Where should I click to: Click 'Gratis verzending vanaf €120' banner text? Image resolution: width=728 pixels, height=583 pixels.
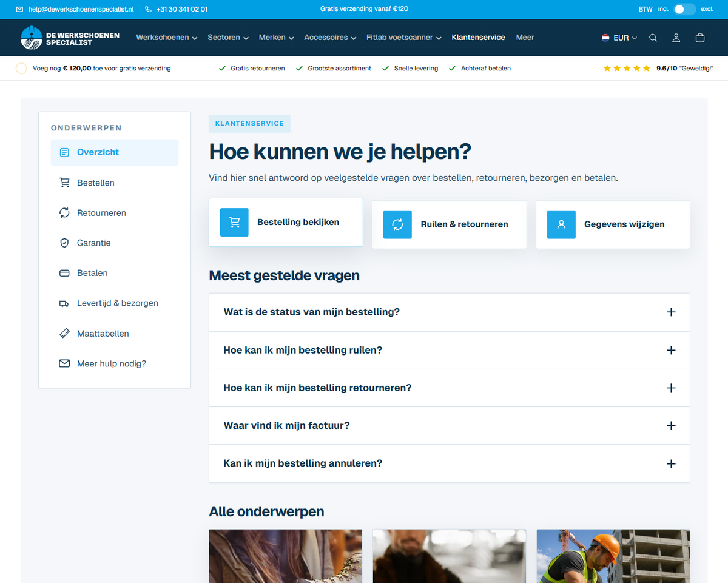pyautogui.click(x=364, y=9)
